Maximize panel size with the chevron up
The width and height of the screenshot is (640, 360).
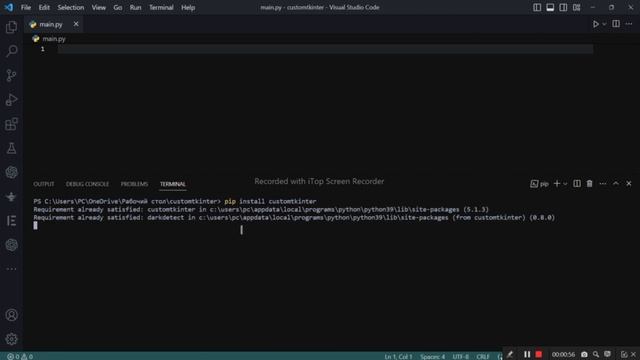pos(616,184)
